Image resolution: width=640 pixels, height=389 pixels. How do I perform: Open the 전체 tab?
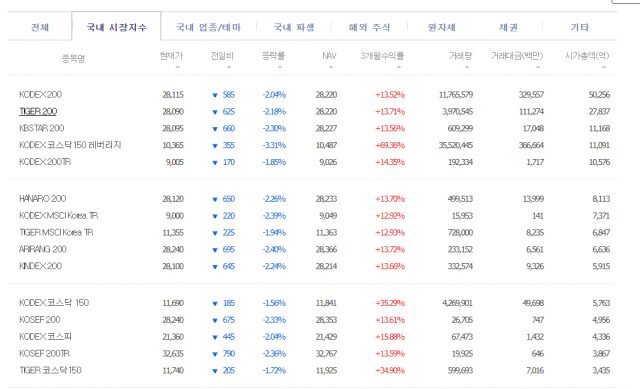[40, 27]
